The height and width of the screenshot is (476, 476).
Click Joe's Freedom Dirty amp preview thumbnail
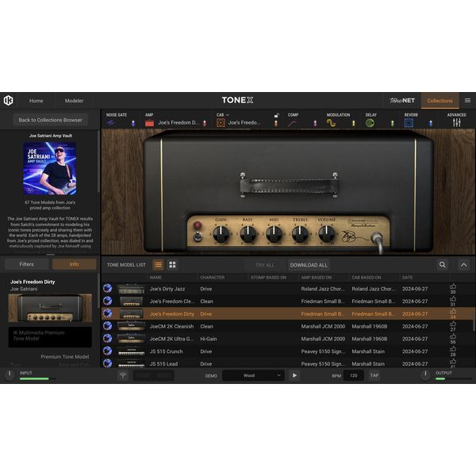(x=50, y=308)
